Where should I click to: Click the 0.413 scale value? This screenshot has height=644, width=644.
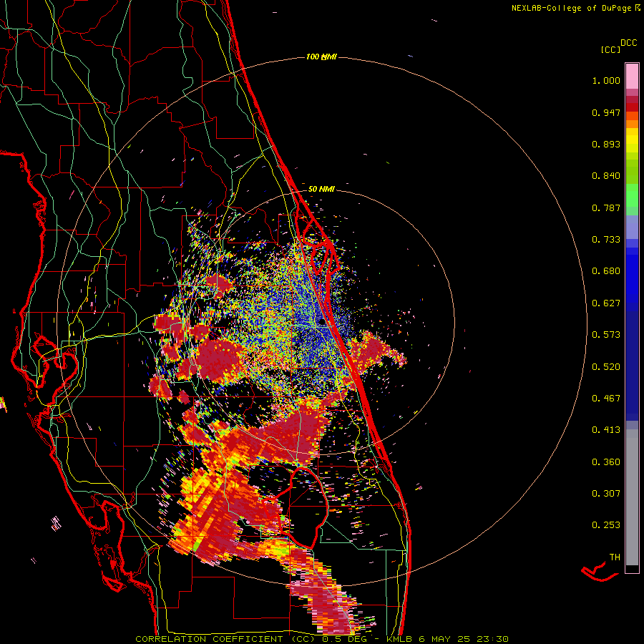(606, 430)
